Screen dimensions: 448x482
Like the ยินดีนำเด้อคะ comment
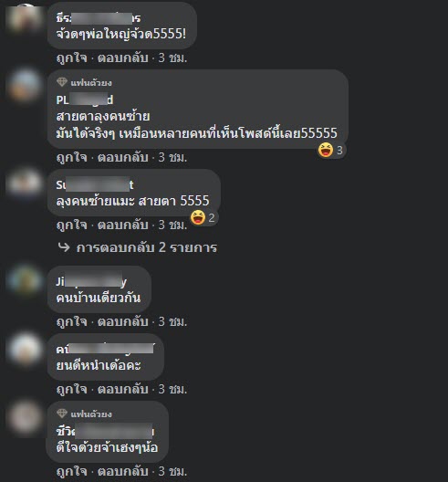(71, 389)
